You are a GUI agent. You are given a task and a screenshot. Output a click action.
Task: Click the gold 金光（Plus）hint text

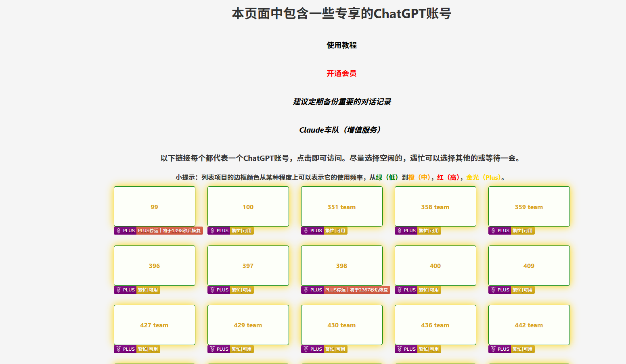click(x=484, y=177)
